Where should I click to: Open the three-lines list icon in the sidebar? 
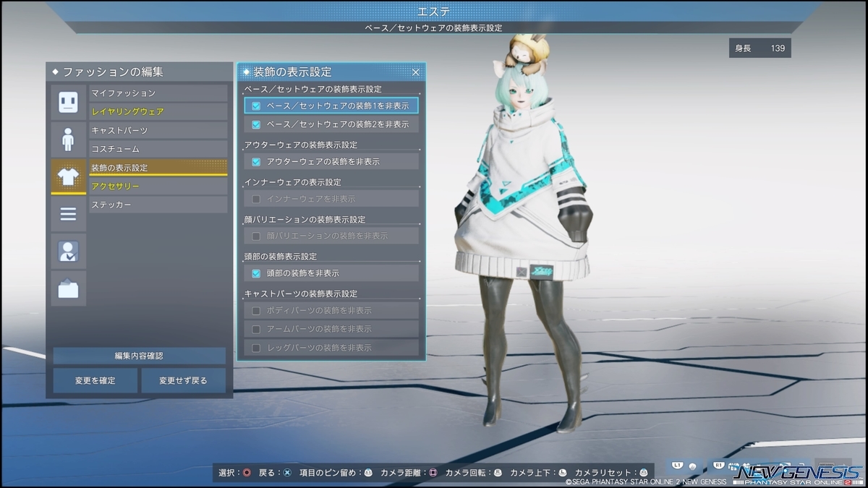click(x=68, y=214)
